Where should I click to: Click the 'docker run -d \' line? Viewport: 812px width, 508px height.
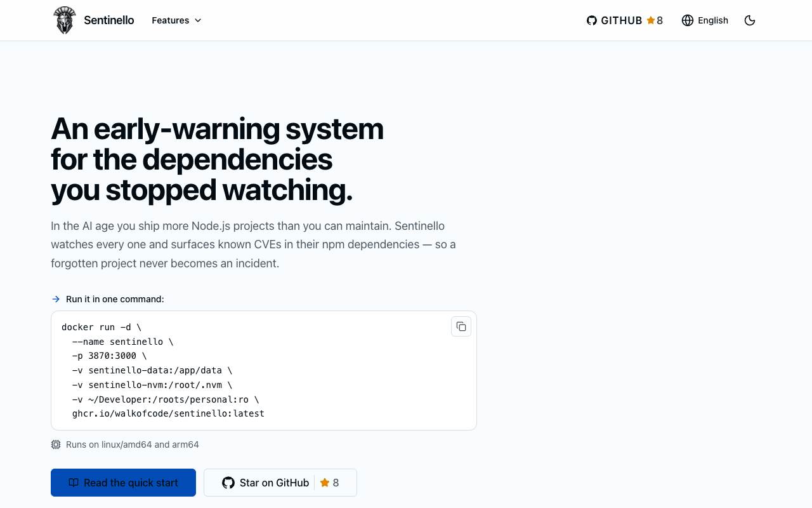tap(101, 327)
